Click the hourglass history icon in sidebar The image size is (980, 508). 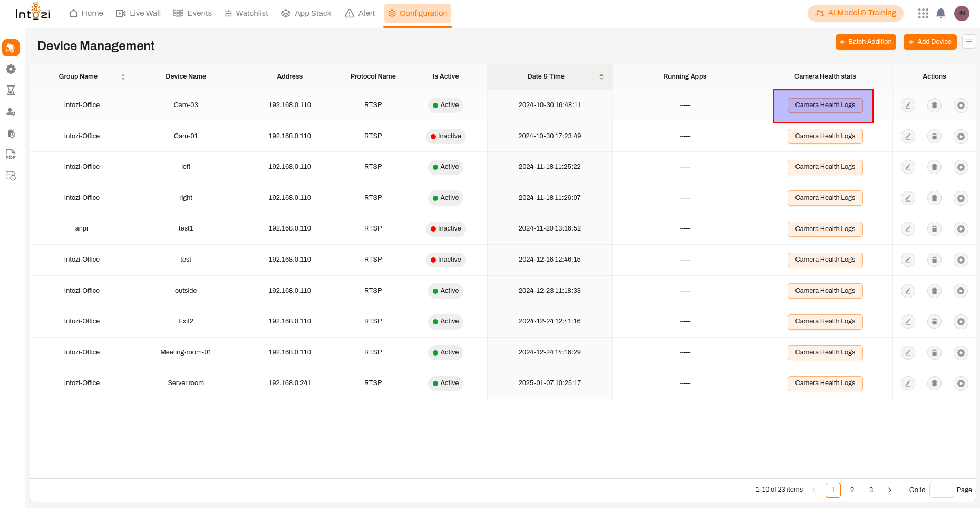coord(11,90)
